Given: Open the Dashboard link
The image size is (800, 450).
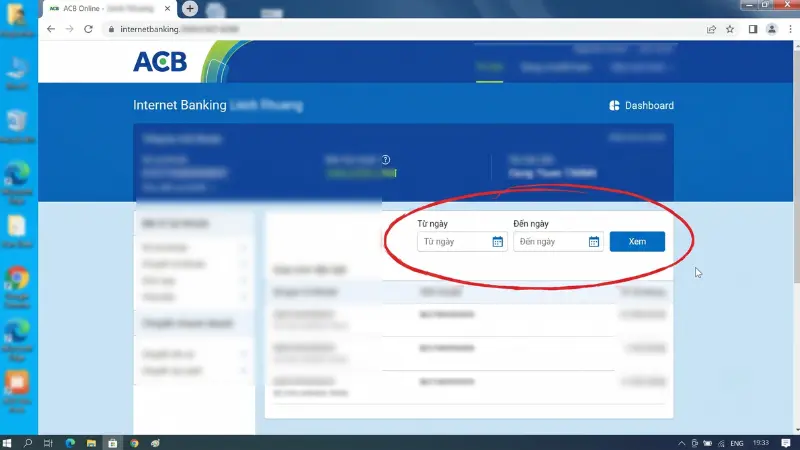Looking at the screenshot, I should tap(641, 106).
